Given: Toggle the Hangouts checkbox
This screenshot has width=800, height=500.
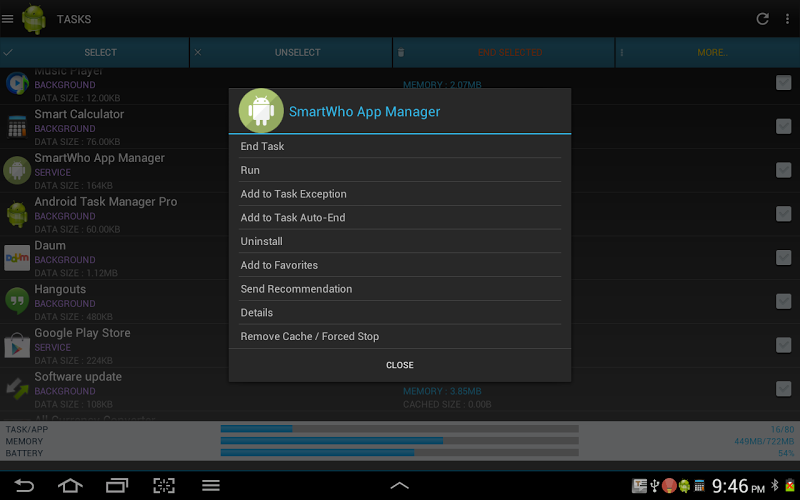Looking at the screenshot, I should pyautogui.click(x=783, y=301).
